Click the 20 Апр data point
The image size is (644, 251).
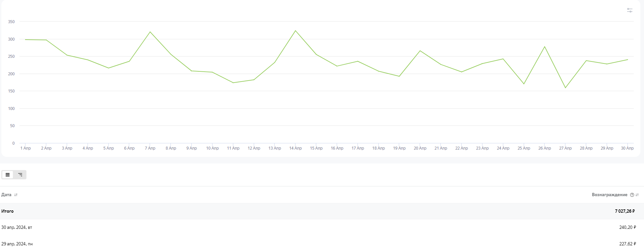pos(420,51)
